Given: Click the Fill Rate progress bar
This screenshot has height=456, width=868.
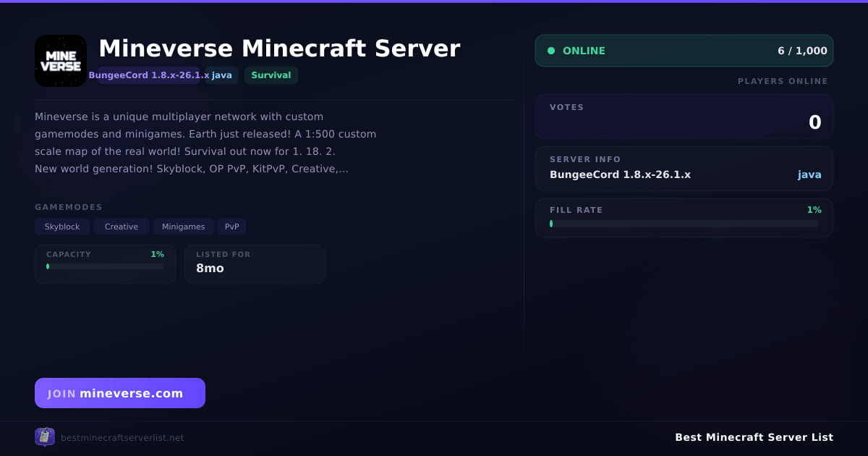Looking at the screenshot, I should (684, 224).
